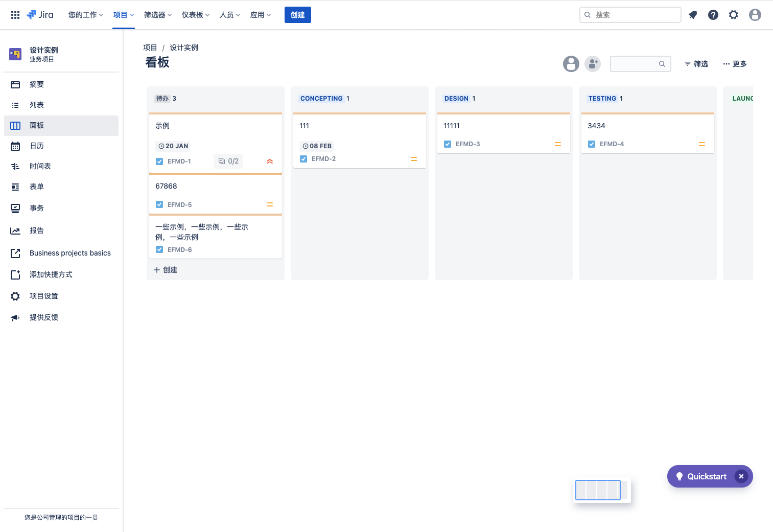This screenshot has width=773, height=532.
Task: Open the 更多 more options menu
Action: click(x=735, y=64)
